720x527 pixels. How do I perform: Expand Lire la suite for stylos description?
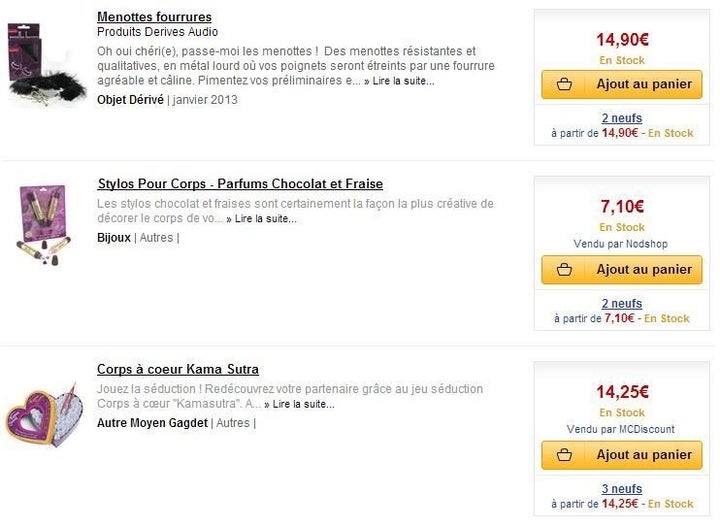coord(262,219)
